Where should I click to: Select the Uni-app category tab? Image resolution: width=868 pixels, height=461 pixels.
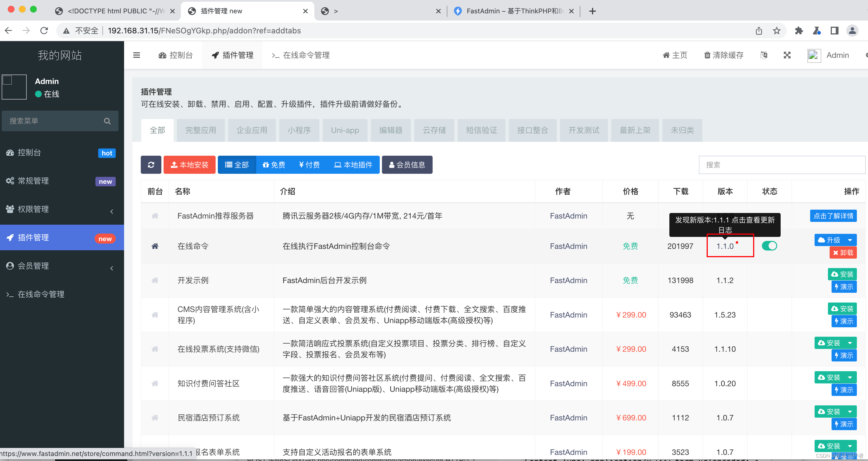[x=345, y=130]
